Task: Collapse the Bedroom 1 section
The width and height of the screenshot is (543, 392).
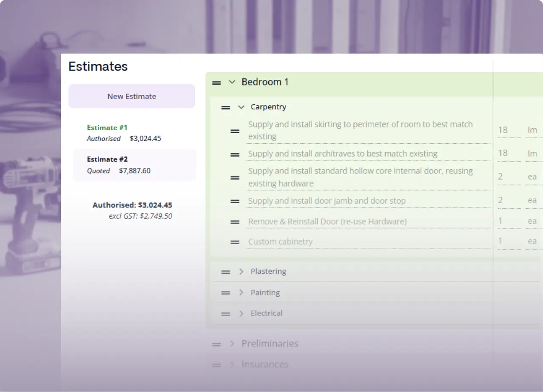Action: (x=232, y=82)
